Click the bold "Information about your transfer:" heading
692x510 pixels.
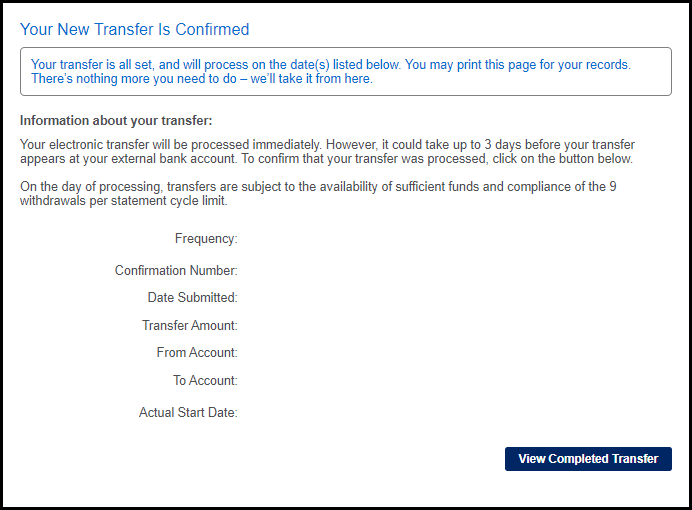[116, 121]
